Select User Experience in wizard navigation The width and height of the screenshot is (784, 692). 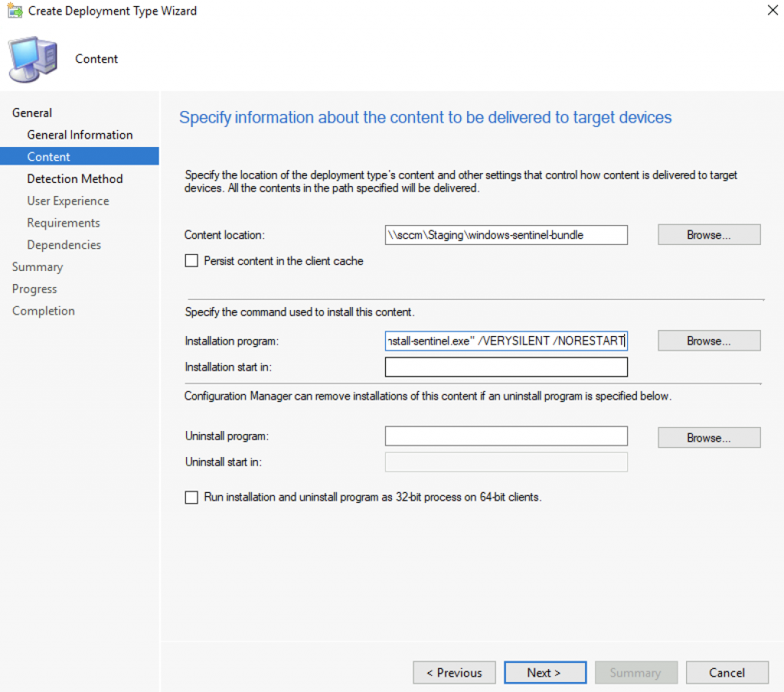tap(68, 201)
